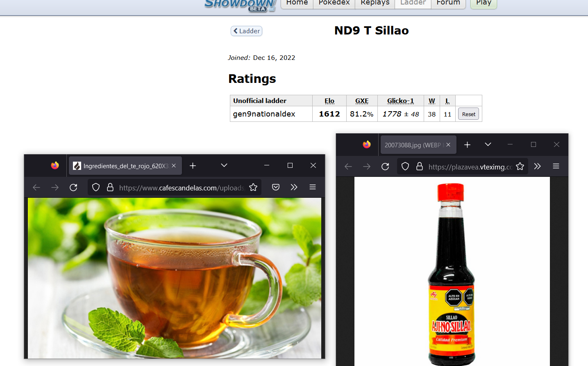Screen dimensions: 588x366
Task: Go back in cafescandelas window
Action: pyautogui.click(x=36, y=188)
